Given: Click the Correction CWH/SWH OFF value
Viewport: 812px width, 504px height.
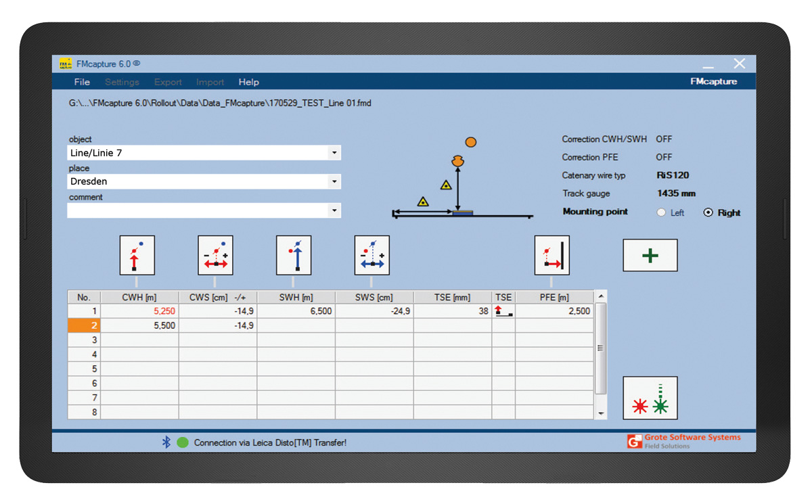Looking at the screenshot, I should coord(664,139).
